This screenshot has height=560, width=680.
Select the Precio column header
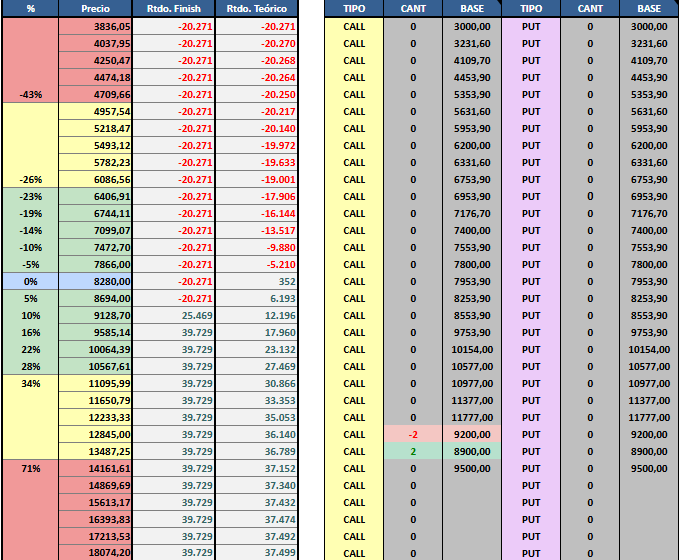(95, 8)
